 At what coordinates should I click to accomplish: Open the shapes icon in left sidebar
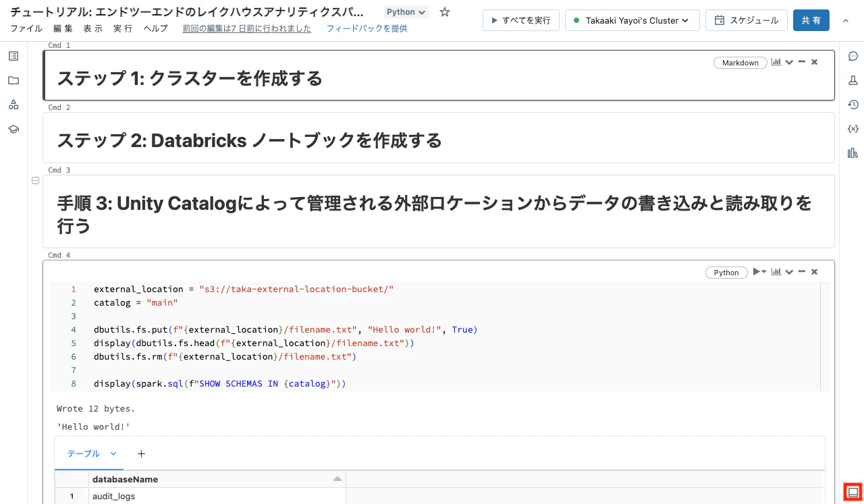pyautogui.click(x=13, y=105)
